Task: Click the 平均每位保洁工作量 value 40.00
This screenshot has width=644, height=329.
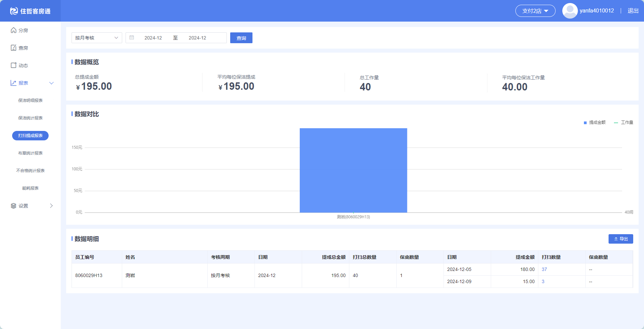Action: coord(515,87)
